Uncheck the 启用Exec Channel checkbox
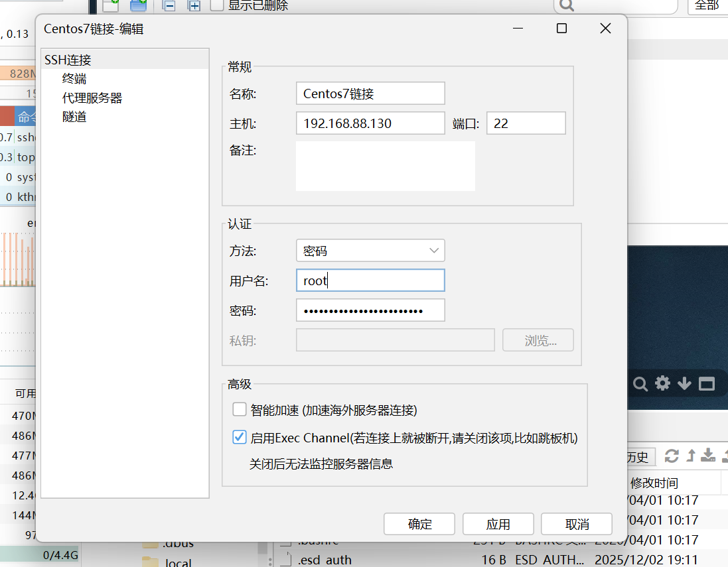The width and height of the screenshot is (728, 567). coord(240,437)
